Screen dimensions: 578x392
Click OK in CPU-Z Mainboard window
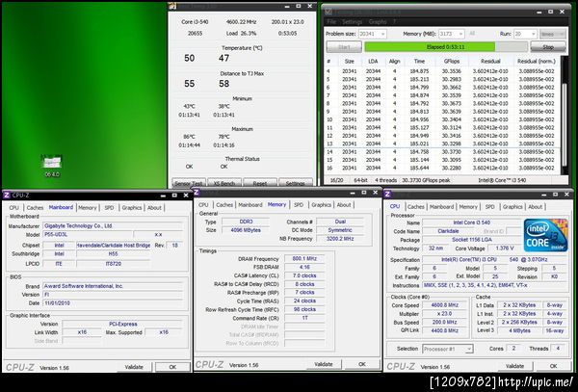coord(172,367)
